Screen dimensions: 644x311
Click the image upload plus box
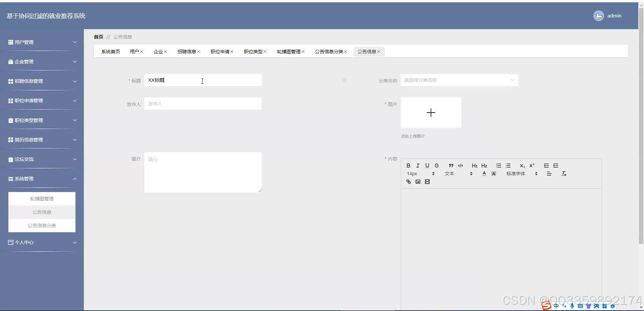[x=431, y=113]
